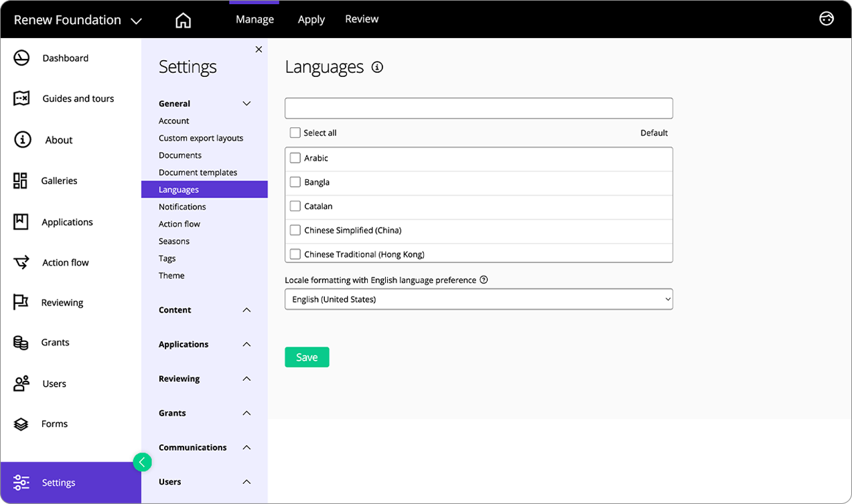This screenshot has height=504, width=852.
Task: Click the profile icon in the top-right corner
Action: (x=826, y=19)
